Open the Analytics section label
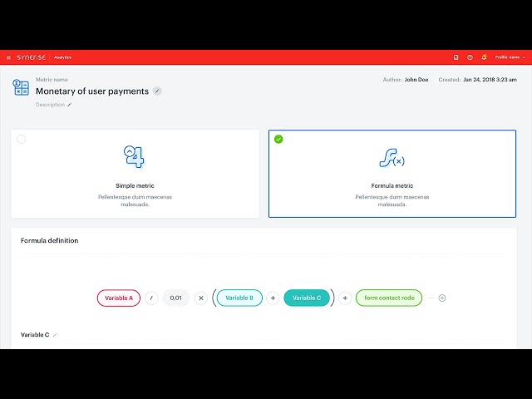The image size is (532, 399). click(x=62, y=57)
